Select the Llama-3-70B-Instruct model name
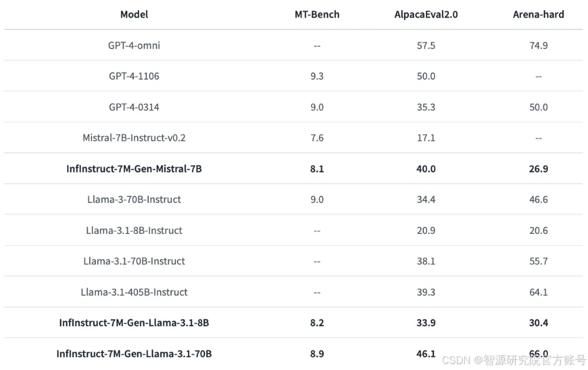Image resolution: width=588 pixels, height=370 pixels. click(134, 200)
